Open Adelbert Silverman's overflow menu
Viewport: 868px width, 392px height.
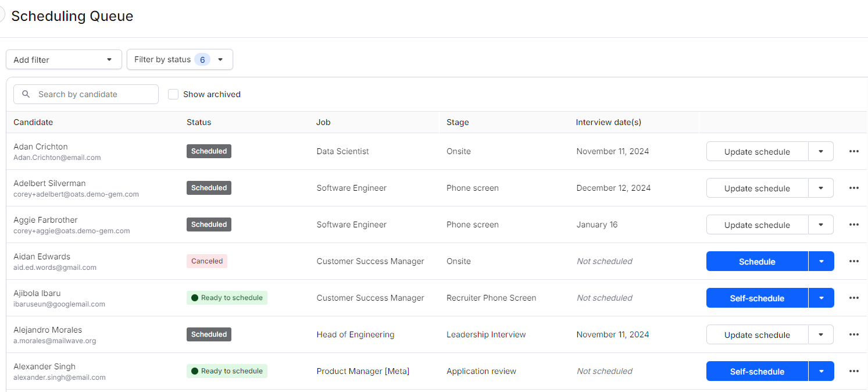coord(853,188)
